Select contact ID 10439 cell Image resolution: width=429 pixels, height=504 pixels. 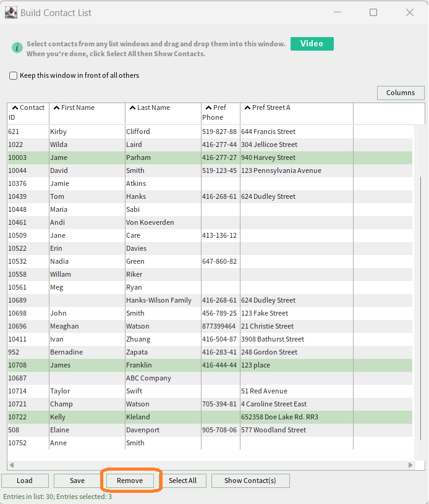28,196
